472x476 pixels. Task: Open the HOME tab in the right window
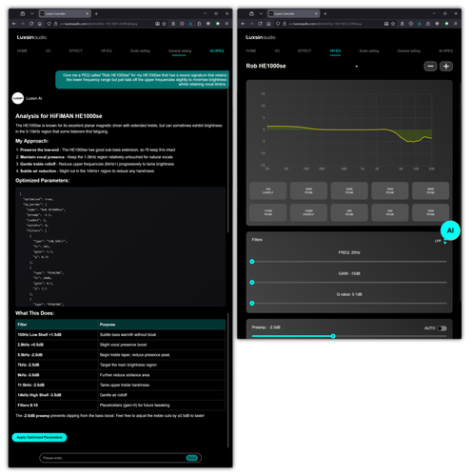[x=251, y=50]
